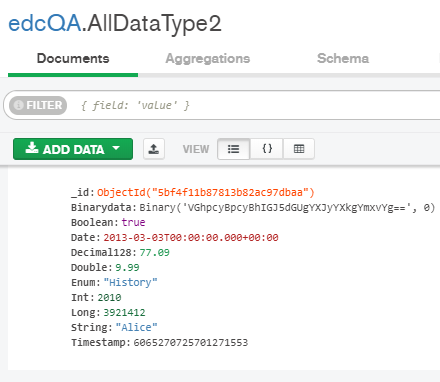
Task: Click the info icon in FILTER badge
Action: [x=19, y=105]
